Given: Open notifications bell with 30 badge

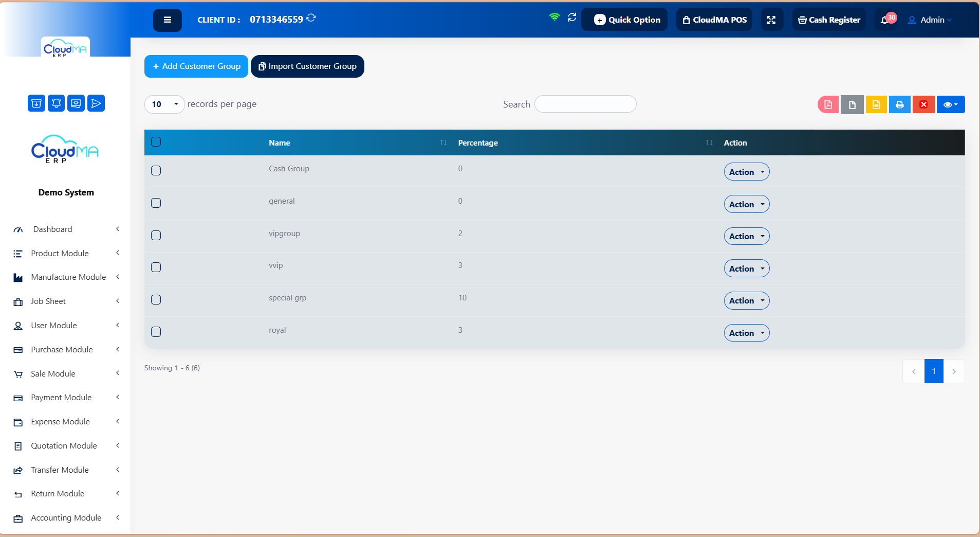Looking at the screenshot, I should (886, 20).
